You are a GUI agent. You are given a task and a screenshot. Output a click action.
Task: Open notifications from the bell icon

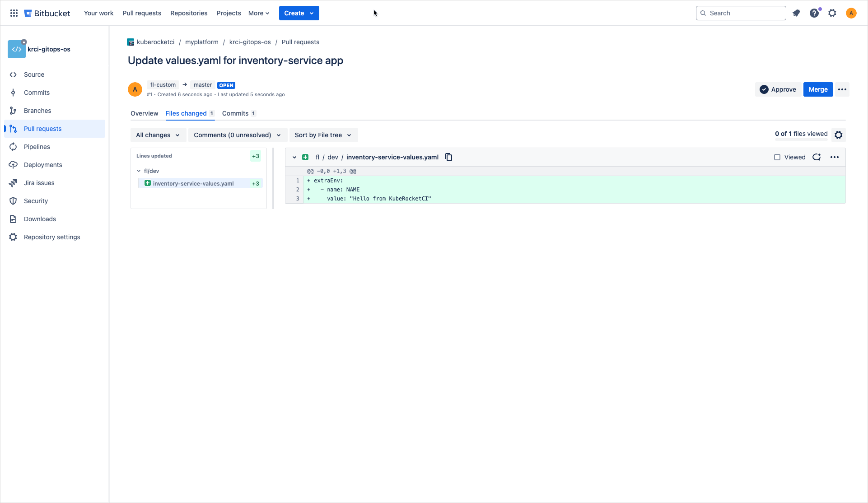[796, 13]
